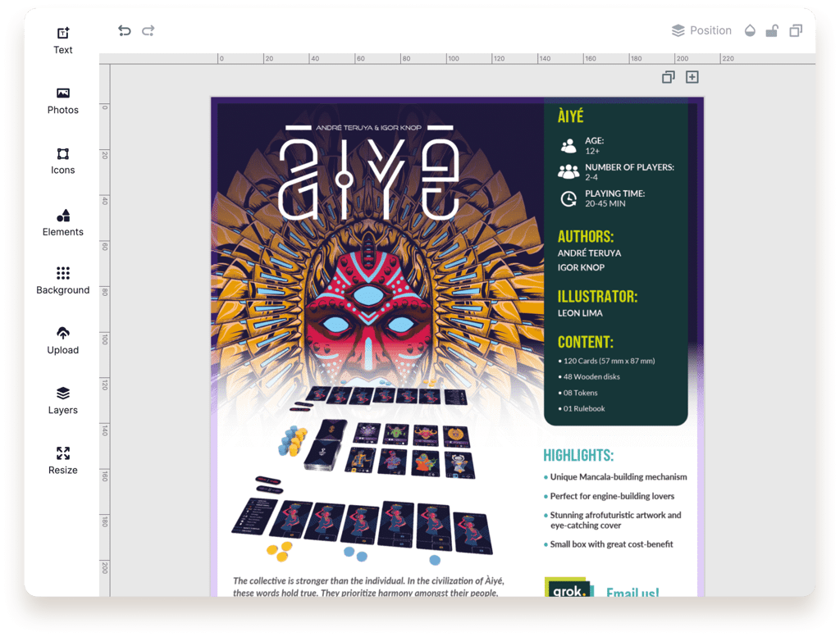
Task: Select the grok logo on poster
Action: pyautogui.click(x=569, y=587)
